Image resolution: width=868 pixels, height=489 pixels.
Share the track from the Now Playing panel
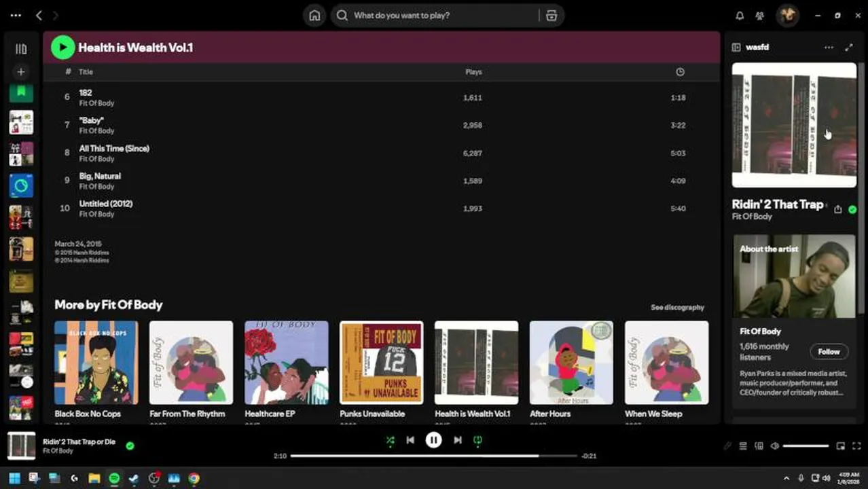click(x=837, y=209)
